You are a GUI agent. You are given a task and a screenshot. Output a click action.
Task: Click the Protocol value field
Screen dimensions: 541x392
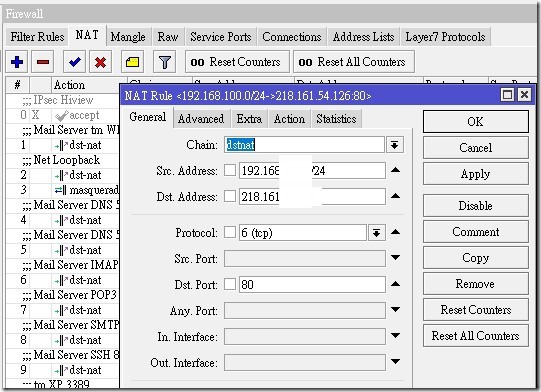coord(303,233)
